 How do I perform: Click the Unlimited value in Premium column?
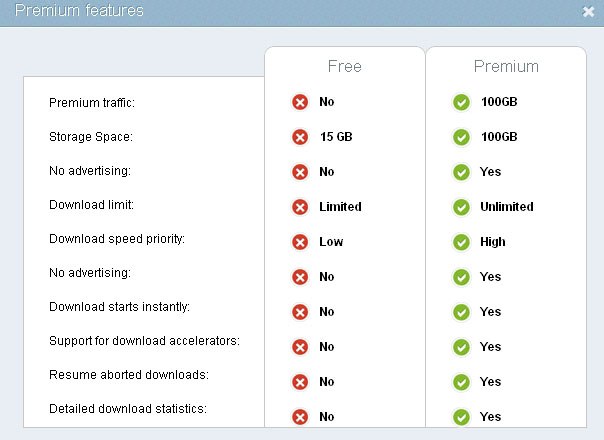click(x=507, y=207)
